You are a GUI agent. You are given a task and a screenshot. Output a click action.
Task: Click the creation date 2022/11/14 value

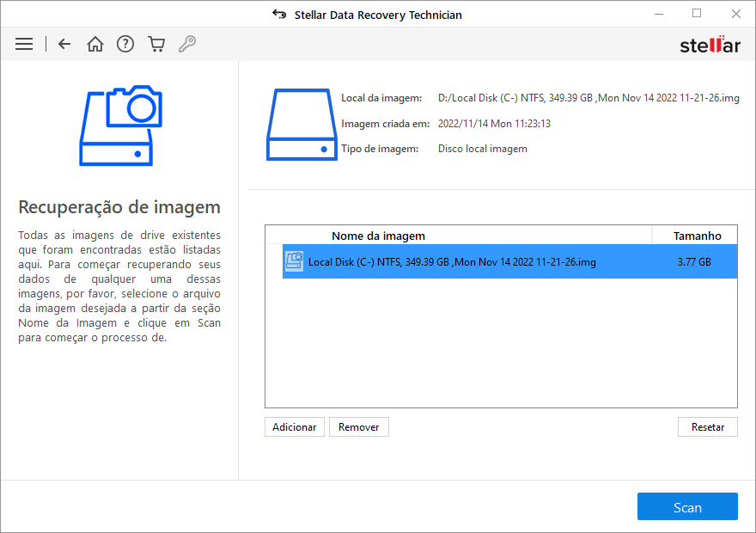click(494, 124)
